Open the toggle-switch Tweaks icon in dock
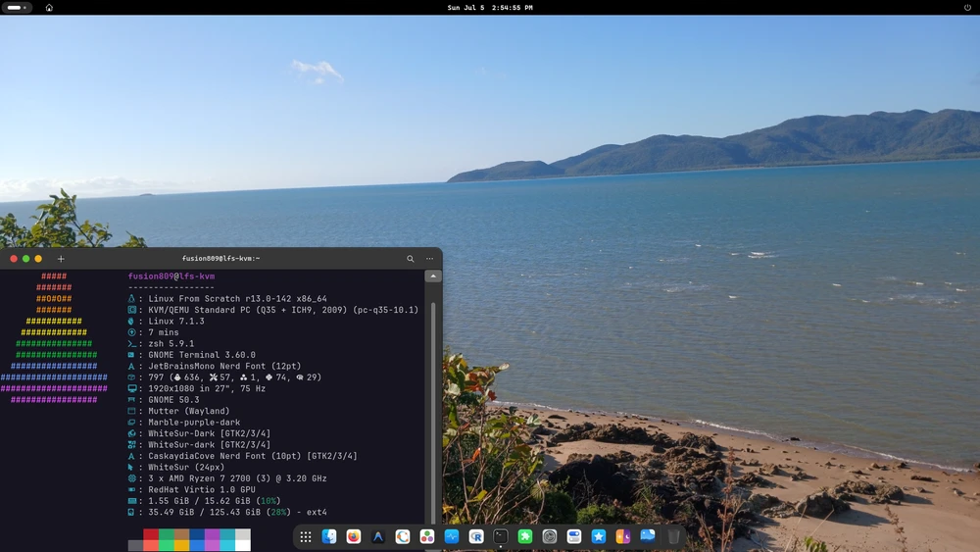This screenshot has height=552, width=980. coord(573,536)
